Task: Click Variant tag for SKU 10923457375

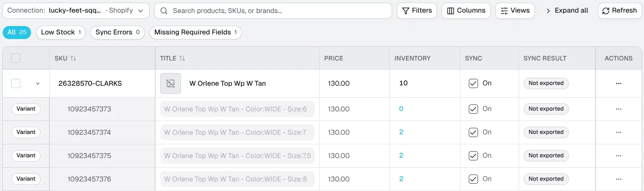Action: (x=26, y=156)
